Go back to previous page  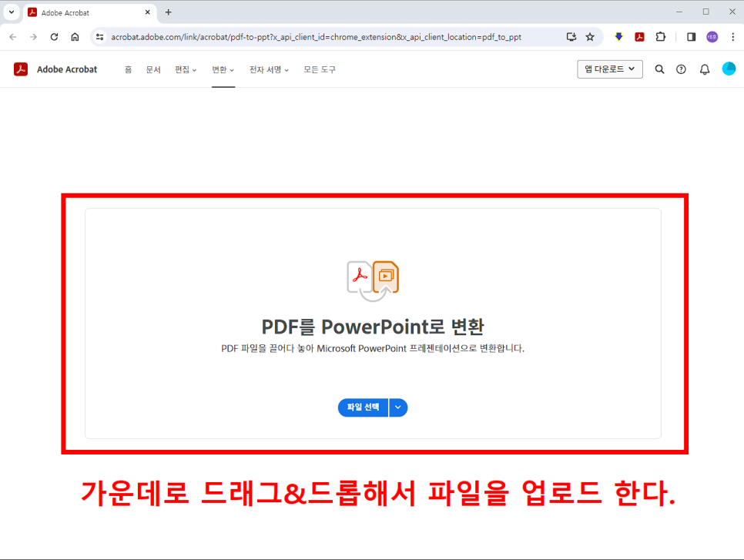13,36
